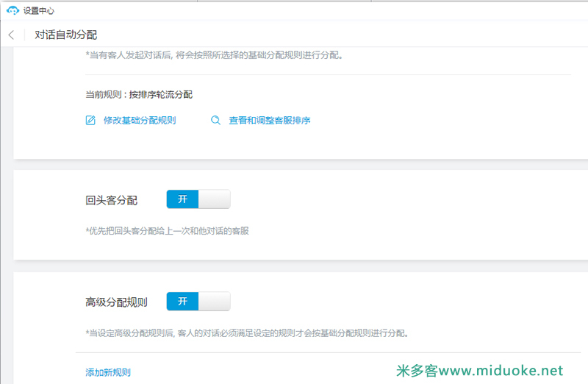Click the 米多客 www.miduoke.net watermark
The height and width of the screenshot is (384, 588).
pos(479,370)
